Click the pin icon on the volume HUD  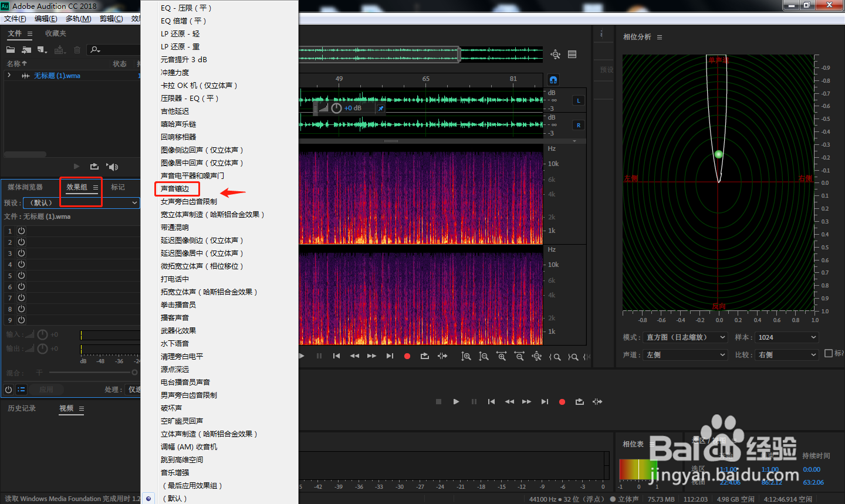(381, 109)
